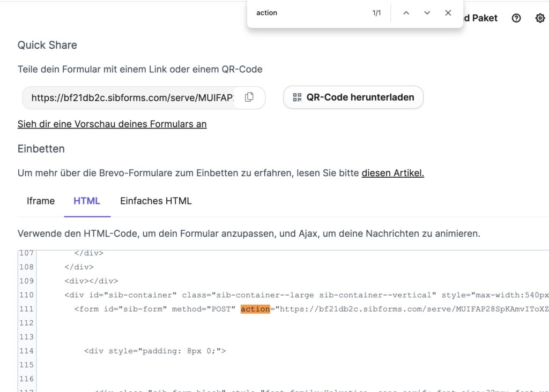Click the '1/1' match counter in find bar
549x392 pixels.
coord(376,13)
